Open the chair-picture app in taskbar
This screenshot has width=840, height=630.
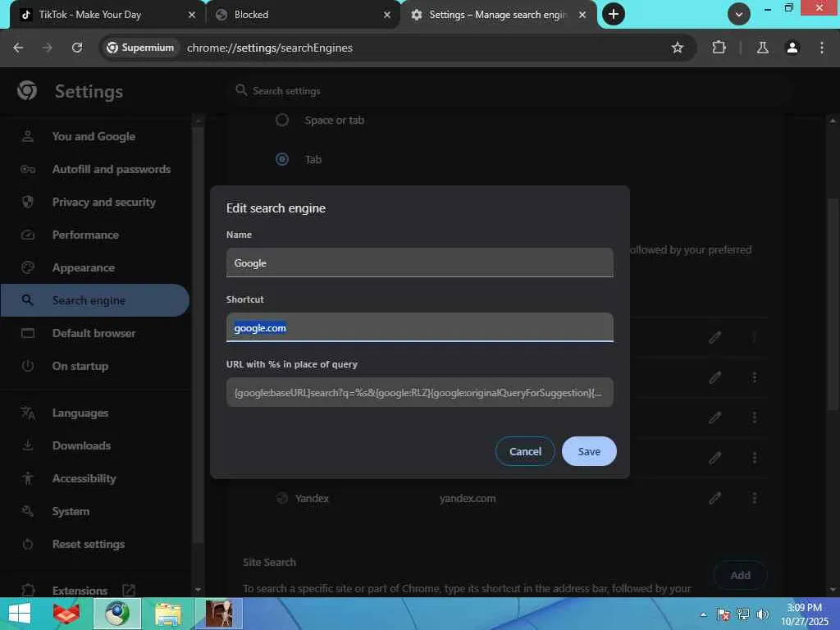click(219, 614)
